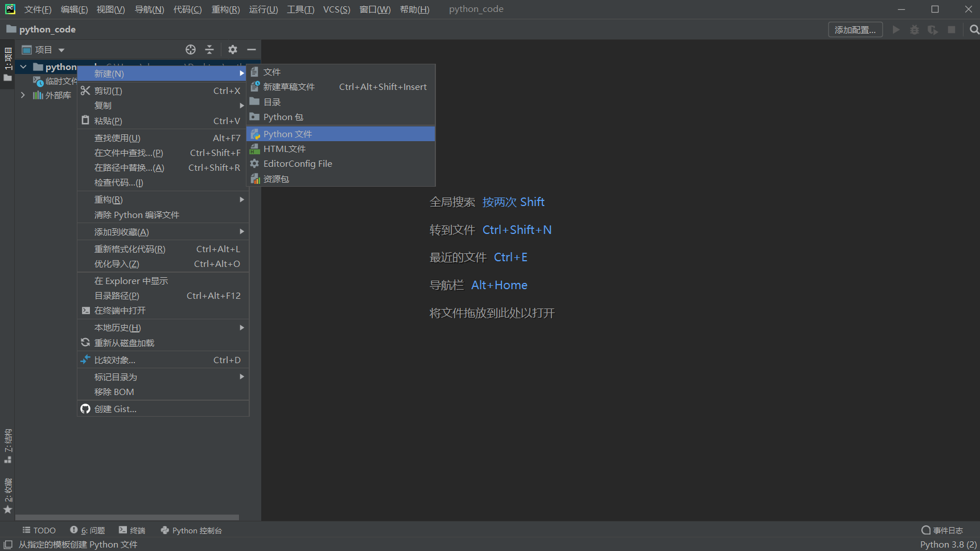Choose EditorConfig File in the submenu

341,163
